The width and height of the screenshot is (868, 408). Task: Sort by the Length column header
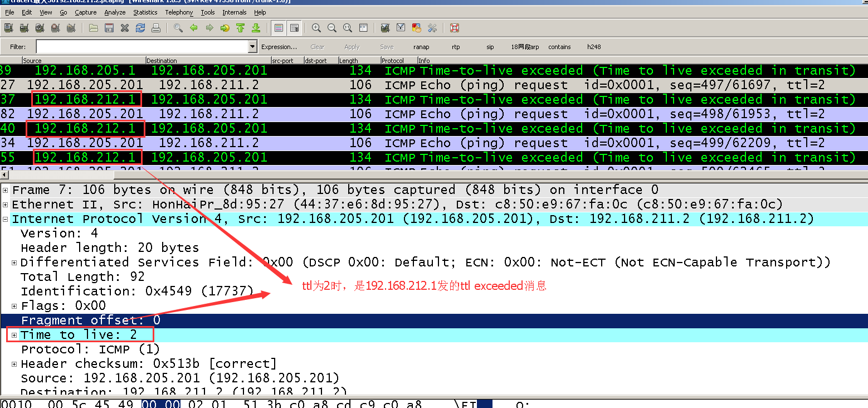click(359, 60)
